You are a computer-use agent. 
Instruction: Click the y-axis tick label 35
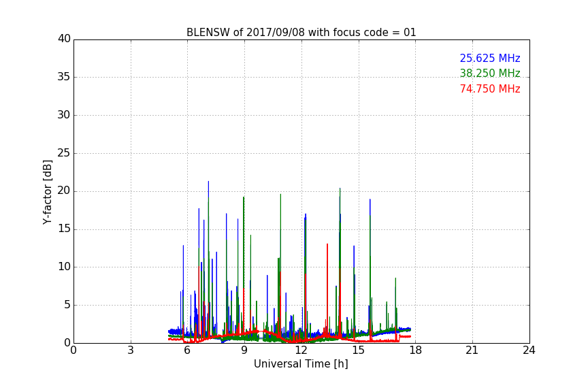pyautogui.click(x=64, y=77)
